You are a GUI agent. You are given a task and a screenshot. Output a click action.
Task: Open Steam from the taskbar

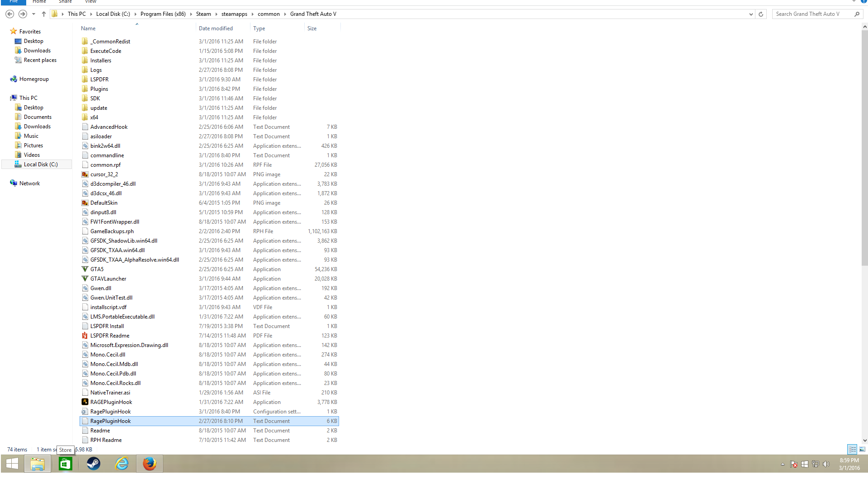[x=94, y=464]
